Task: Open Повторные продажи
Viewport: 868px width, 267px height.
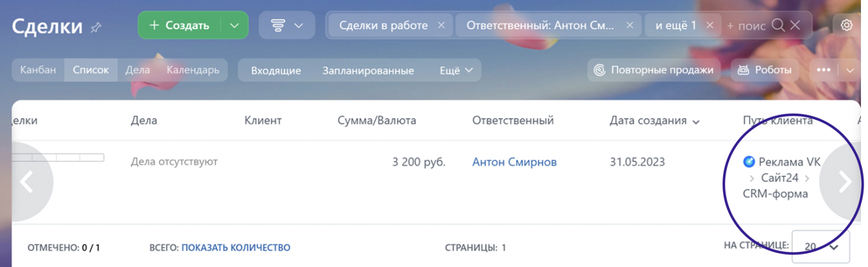Action: tap(654, 70)
